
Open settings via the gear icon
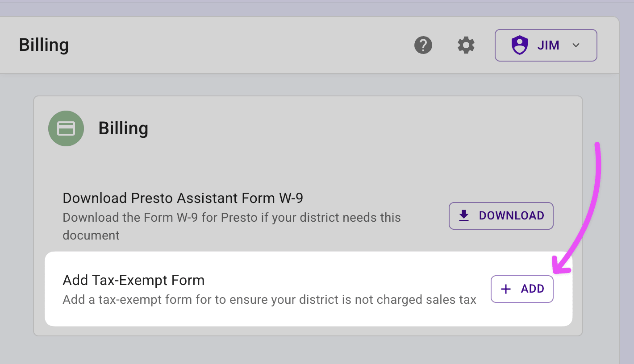tap(466, 45)
